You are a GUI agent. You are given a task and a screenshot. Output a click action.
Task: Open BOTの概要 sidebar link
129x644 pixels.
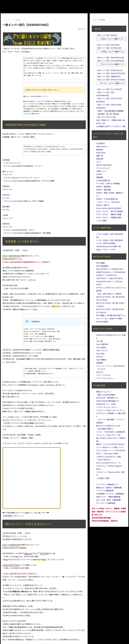100,263
